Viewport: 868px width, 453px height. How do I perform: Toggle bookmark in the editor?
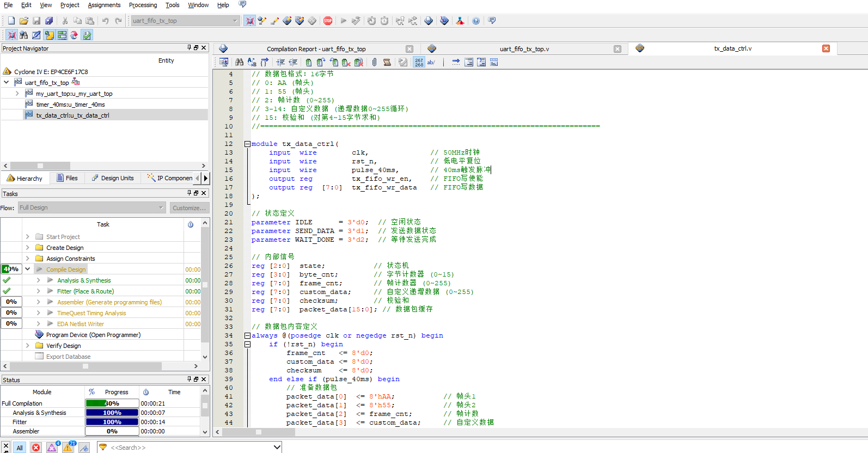[x=309, y=62]
